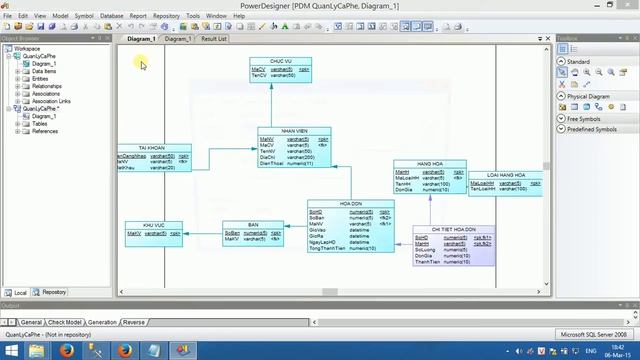640x360 pixels.
Task: Select the NHAN VIEN table in diagram
Action: (294, 147)
